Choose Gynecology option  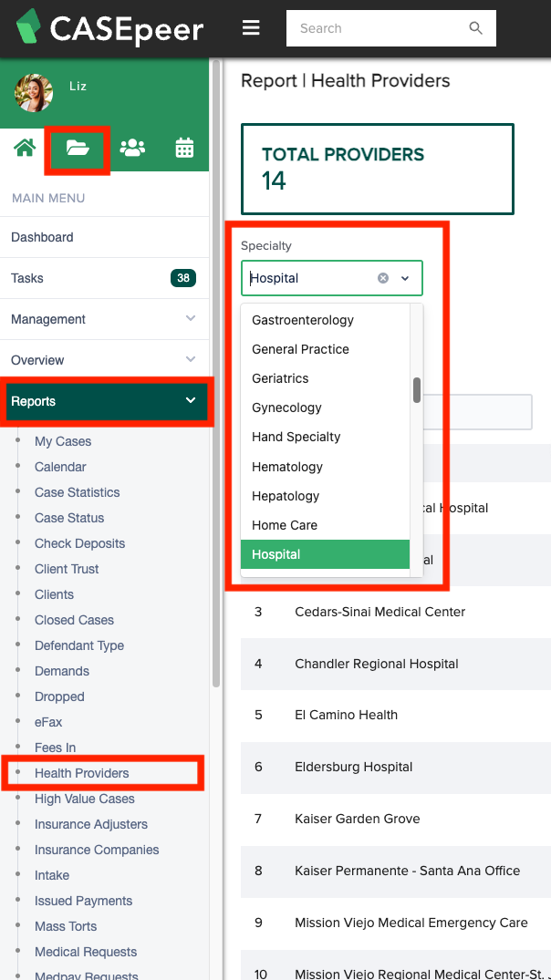(326, 407)
